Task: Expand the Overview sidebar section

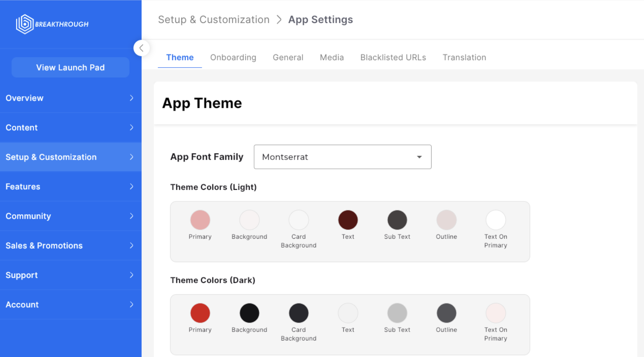Action: pos(70,98)
